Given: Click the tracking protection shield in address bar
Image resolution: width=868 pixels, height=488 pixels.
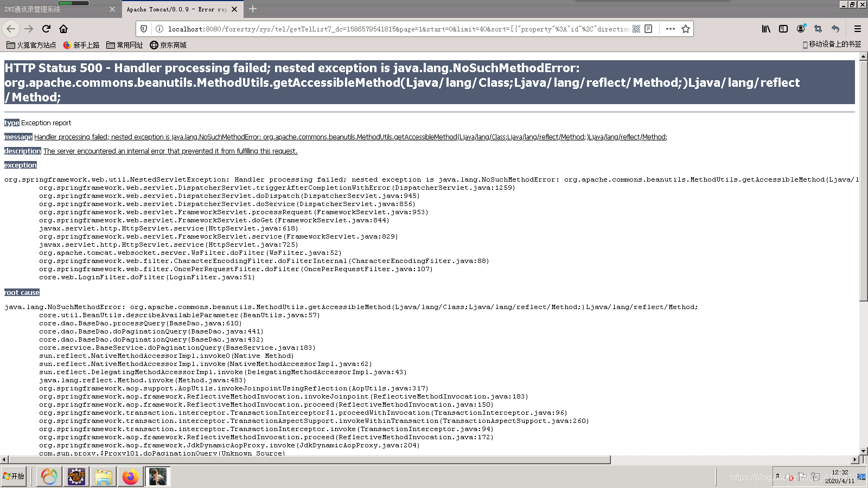Looking at the screenshot, I should [143, 29].
